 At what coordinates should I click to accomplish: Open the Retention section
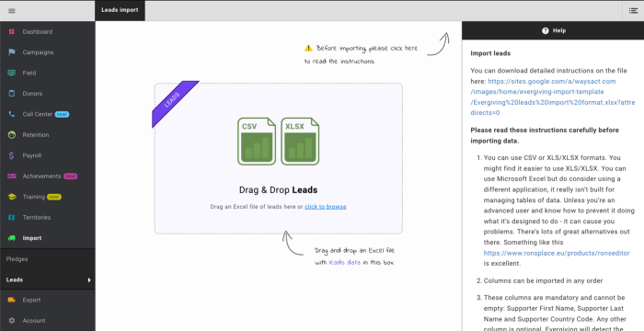pyautogui.click(x=36, y=135)
